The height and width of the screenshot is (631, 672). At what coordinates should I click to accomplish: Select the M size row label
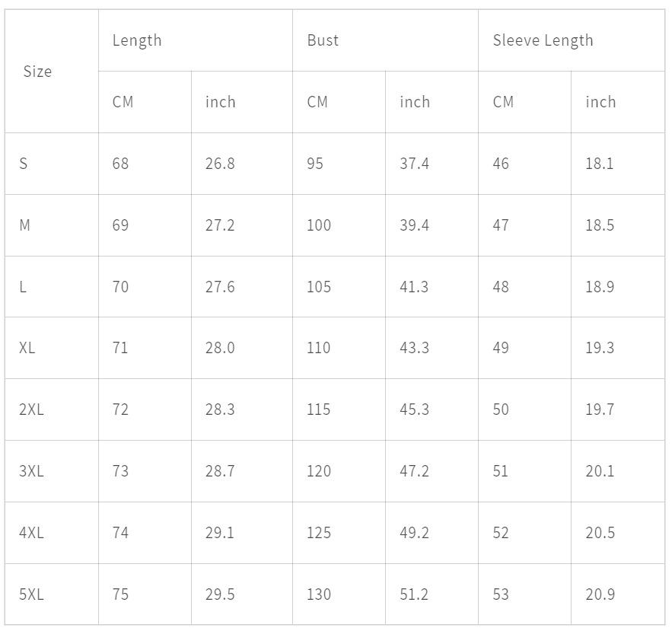coord(25,225)
